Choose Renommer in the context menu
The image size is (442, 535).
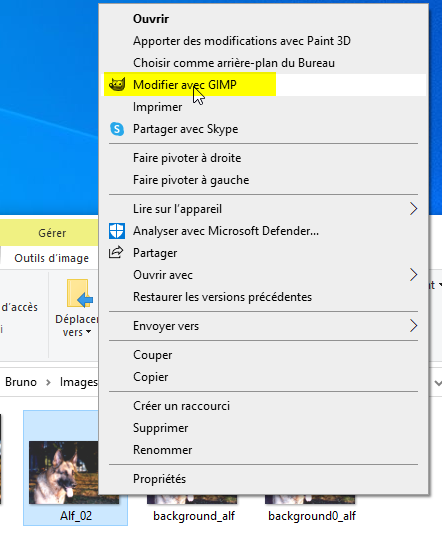pos(162,450)
